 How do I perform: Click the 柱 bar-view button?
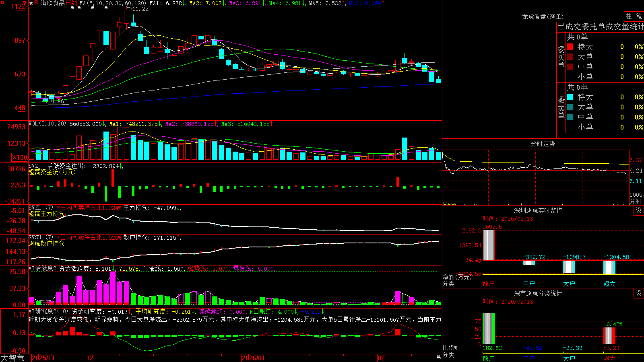629,16
